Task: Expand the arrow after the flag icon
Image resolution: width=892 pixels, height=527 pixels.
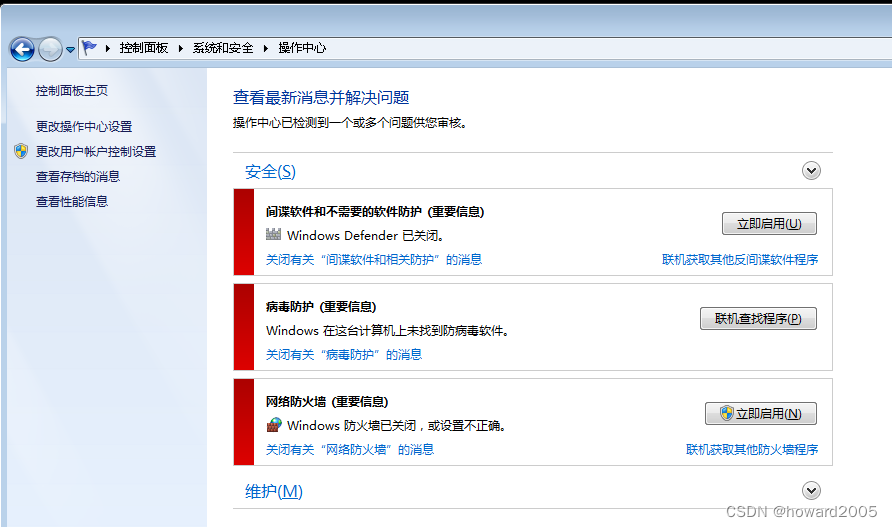Action: click(x=108, y=48)
